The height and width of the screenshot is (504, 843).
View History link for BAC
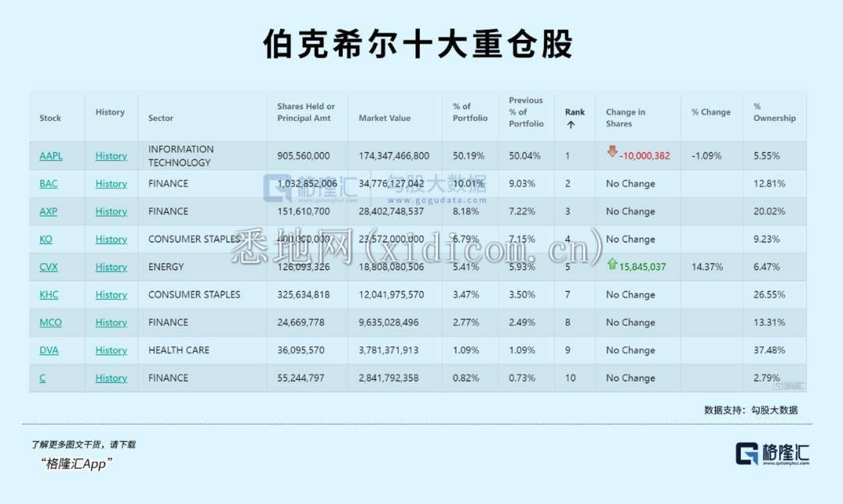click(112, 184)
